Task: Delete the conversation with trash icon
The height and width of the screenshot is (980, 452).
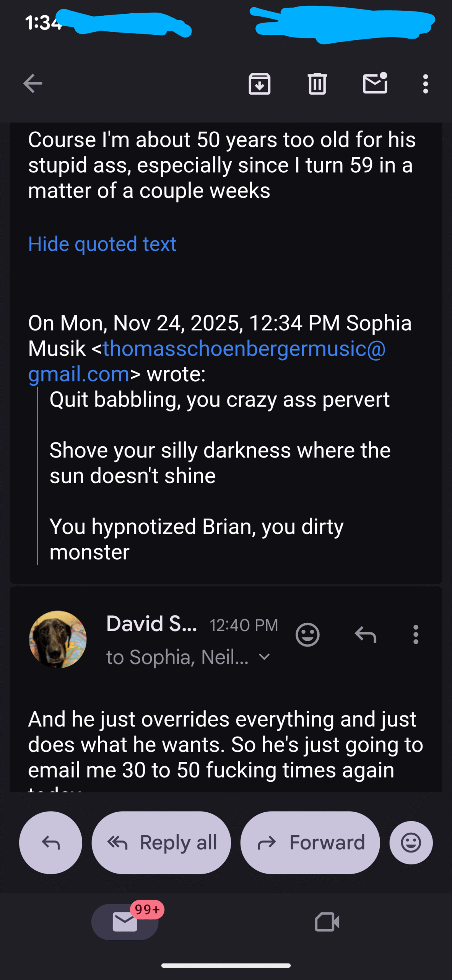Action: coord(317,83)
